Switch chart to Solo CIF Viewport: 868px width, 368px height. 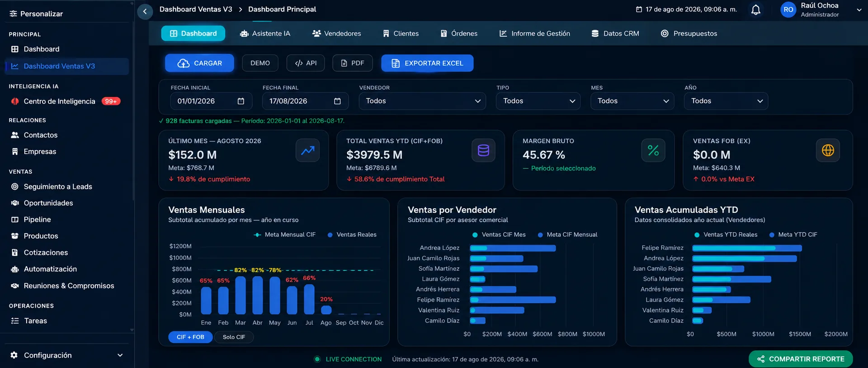(x=234, y=337)
